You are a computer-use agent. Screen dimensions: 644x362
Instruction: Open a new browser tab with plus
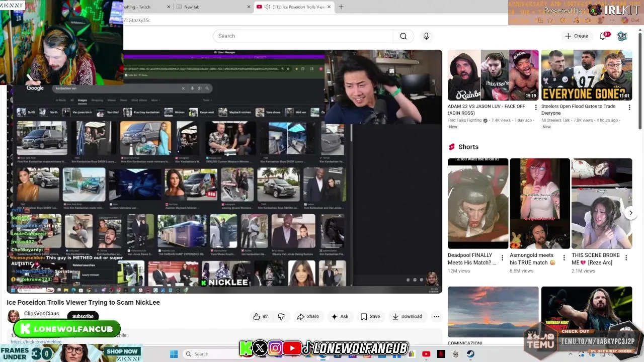tap(341, 7)
